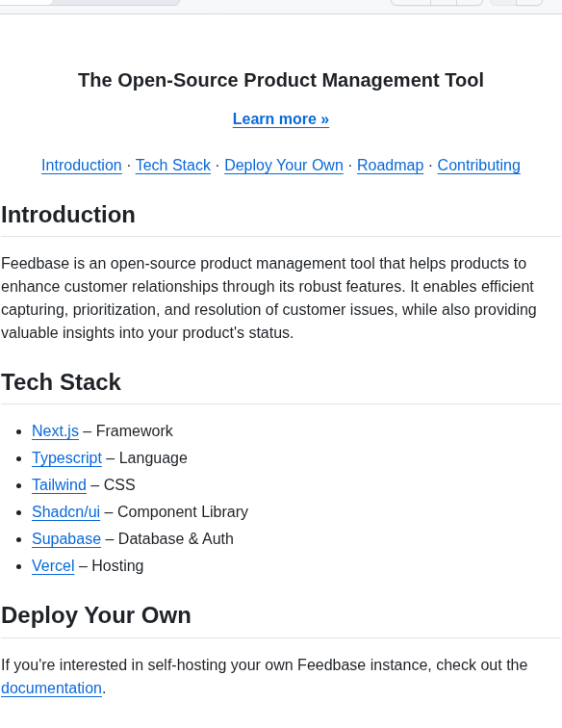Open the Supabase database link
The image size is (562, 728).
click(x=66, y=539)
